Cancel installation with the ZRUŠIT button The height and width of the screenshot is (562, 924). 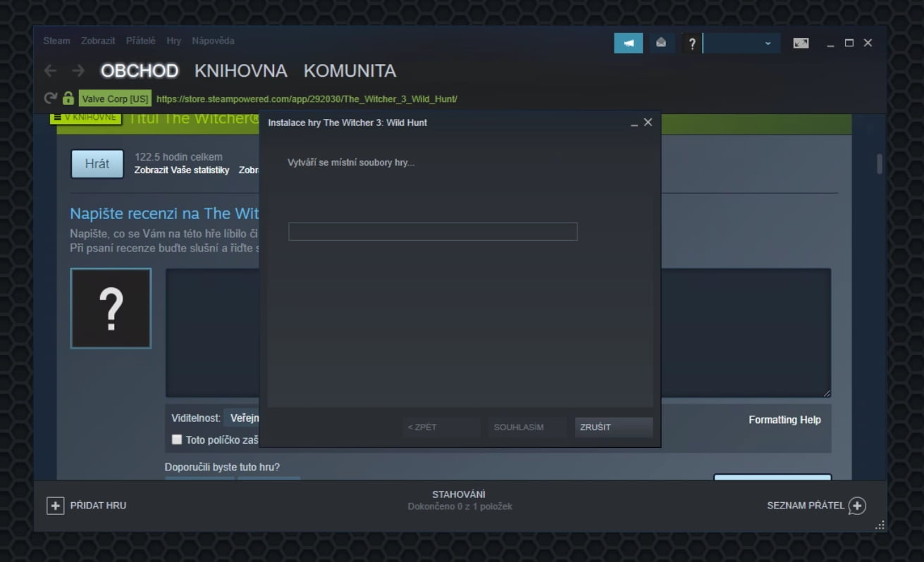[x=612, y=427]
